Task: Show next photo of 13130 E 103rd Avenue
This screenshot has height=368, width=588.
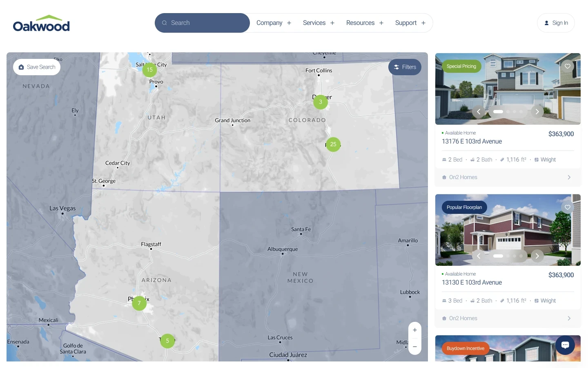Action: [537, 256]
